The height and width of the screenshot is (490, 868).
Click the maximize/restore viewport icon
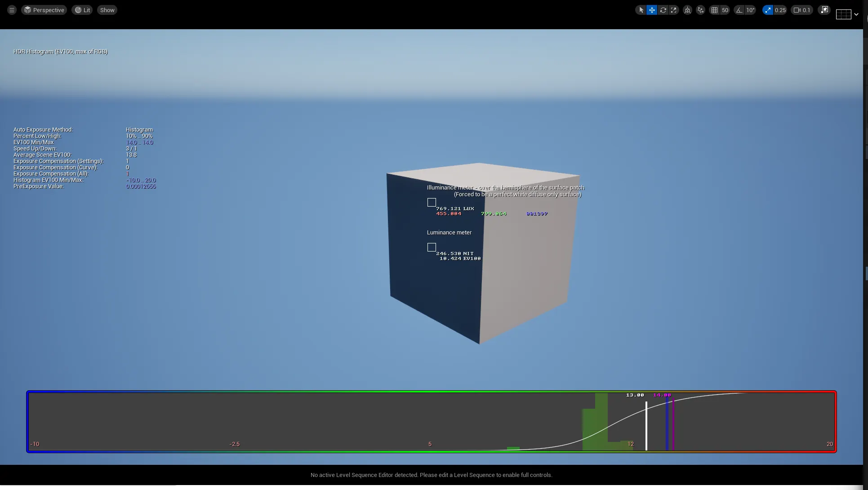coord(824,10)
